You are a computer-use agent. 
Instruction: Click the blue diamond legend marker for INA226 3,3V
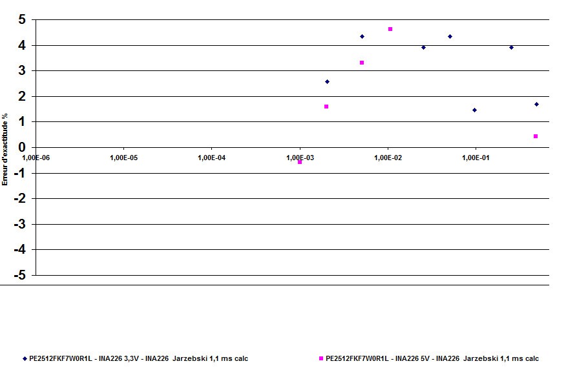[x=25, y=359]
